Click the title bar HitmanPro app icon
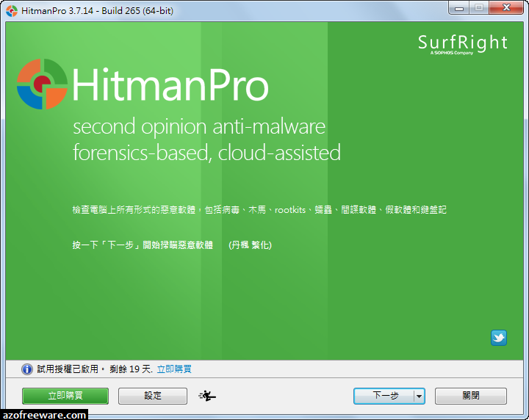 pyautogui.click(x=12, y=11)
